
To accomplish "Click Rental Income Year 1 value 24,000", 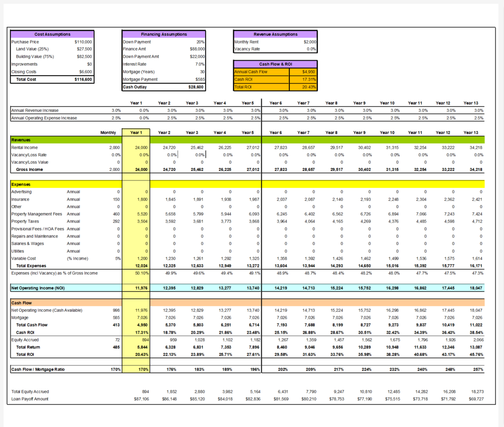I will (x=141, y=147).
